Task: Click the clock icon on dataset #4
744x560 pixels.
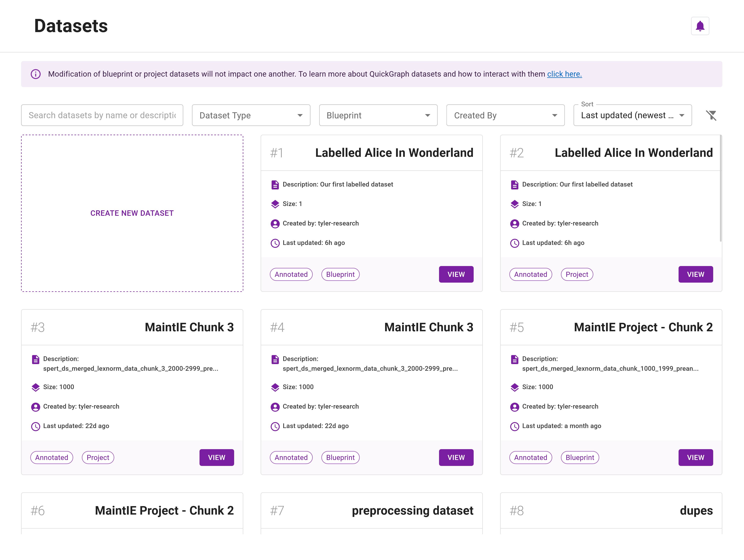Action: pyautogui.click(x=275, y=426)
